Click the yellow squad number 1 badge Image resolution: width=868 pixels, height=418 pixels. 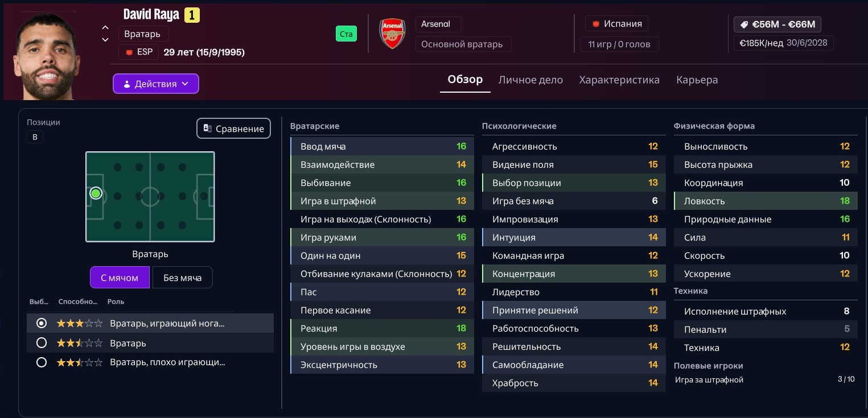pos(192,15)
